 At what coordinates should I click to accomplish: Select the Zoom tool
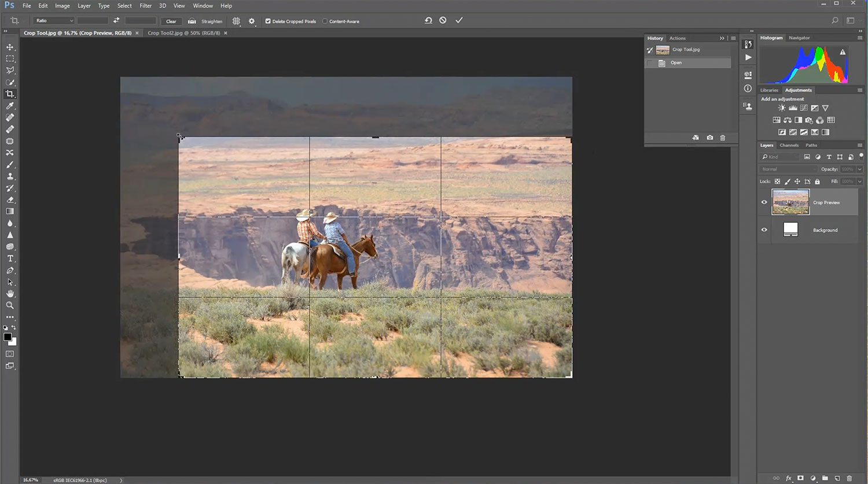[10, 305]
